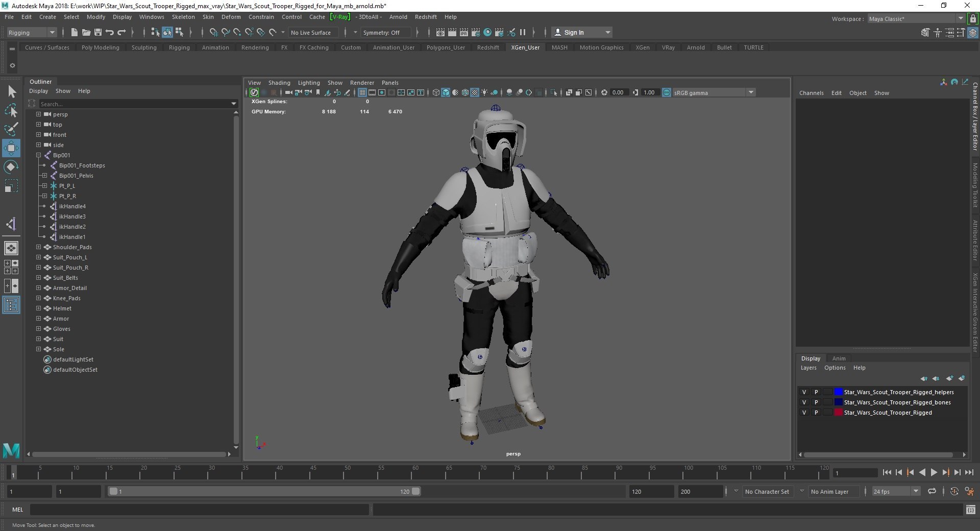Select the Suit_Belts item in Outliner
Image resolution: width=980 pixels, height=531 pixels.
[x=65, y=278]
